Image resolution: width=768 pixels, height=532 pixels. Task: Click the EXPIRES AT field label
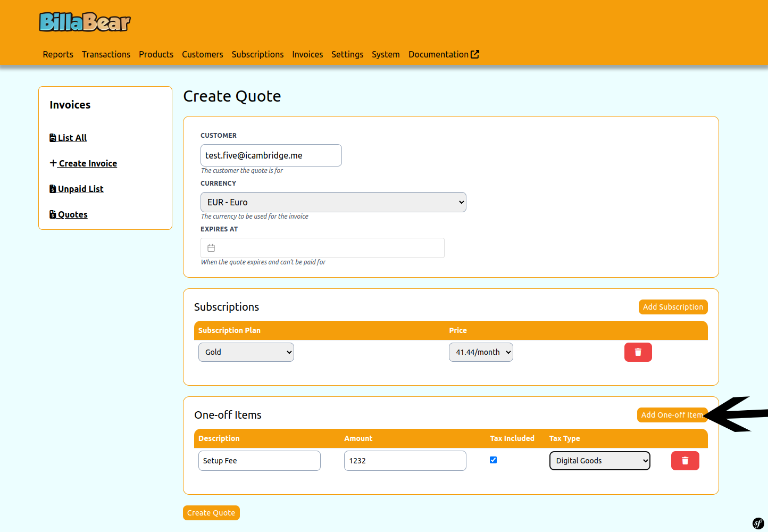click(219, 229)
